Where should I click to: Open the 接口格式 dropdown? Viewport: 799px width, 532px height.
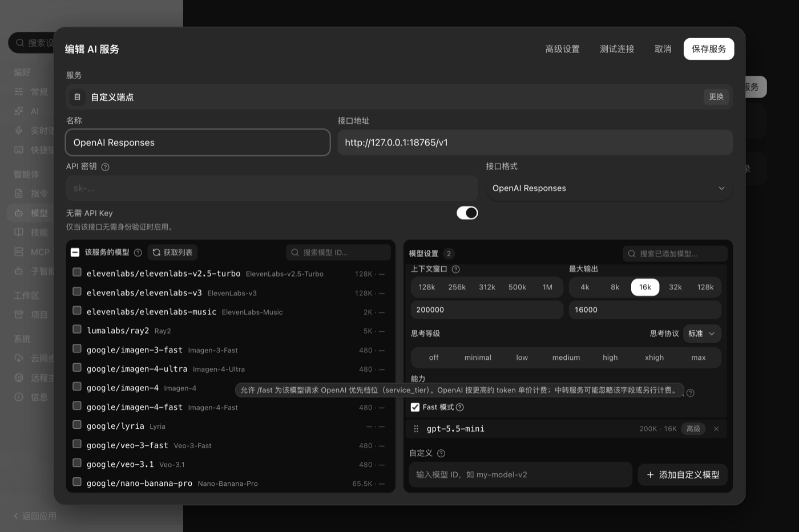pos(609,188)
